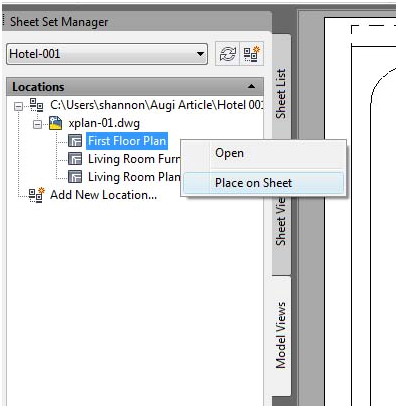Switch to the Sheet List tab
Viewport: 398px width, 408px height.
[281, 94]
